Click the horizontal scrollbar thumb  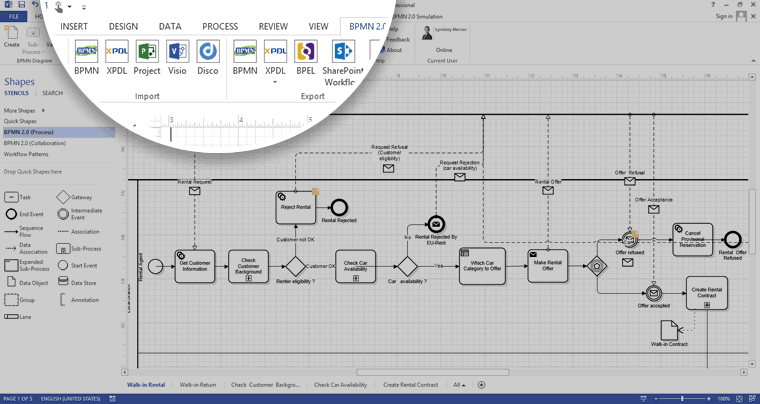pos(433,373)
